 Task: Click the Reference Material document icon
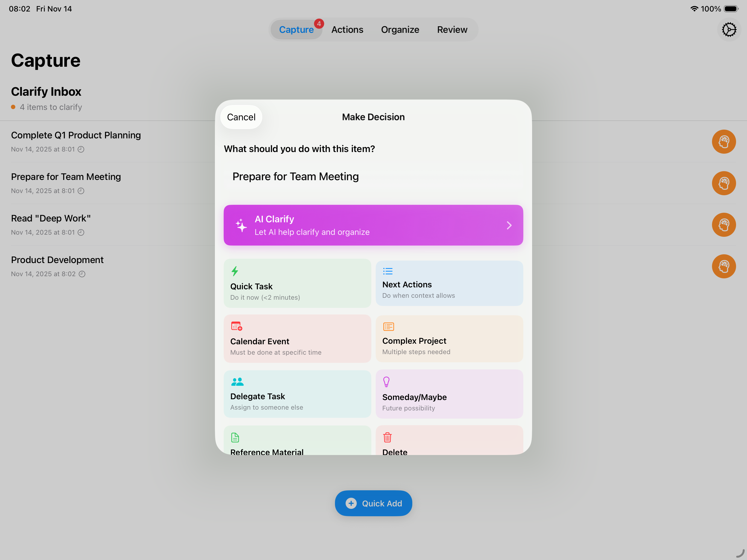pyautogui.click(x=235, y=437)
